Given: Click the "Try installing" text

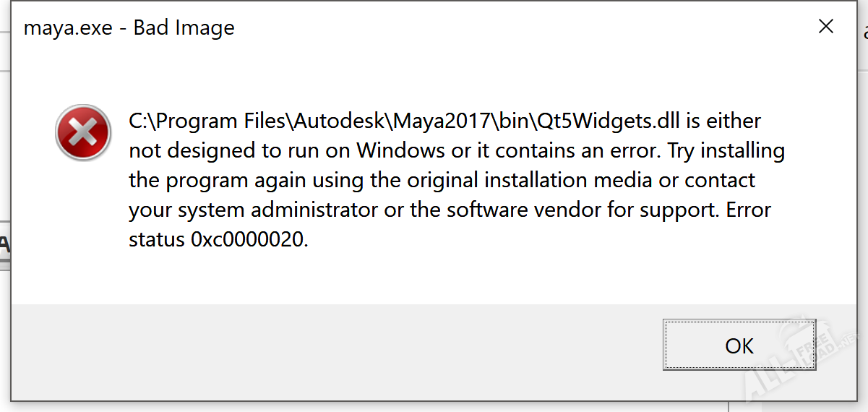Looking at the screenshot, I should (726, 151).
